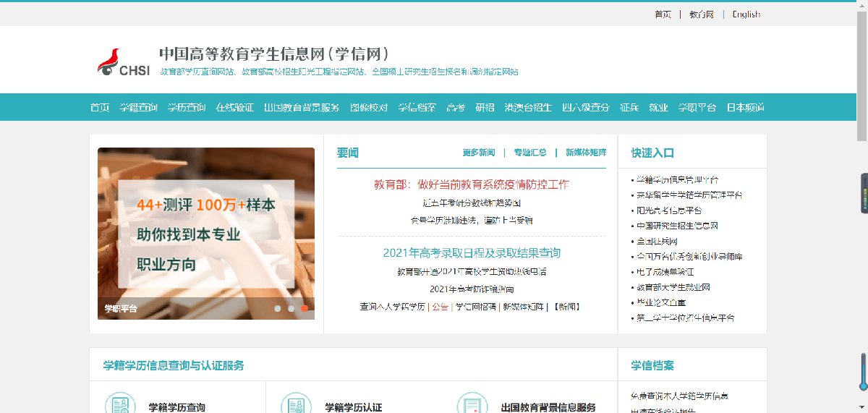Select the orange third carousel dot

pos(305,309)
